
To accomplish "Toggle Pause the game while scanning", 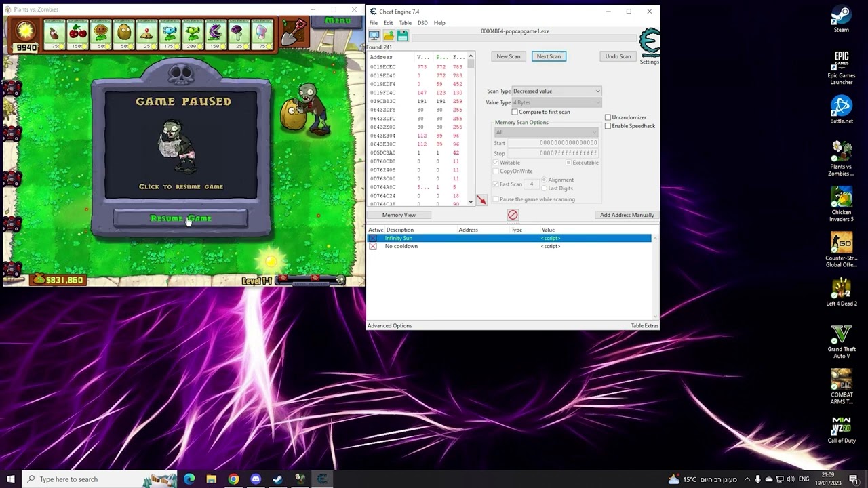I will pos(496,199).
